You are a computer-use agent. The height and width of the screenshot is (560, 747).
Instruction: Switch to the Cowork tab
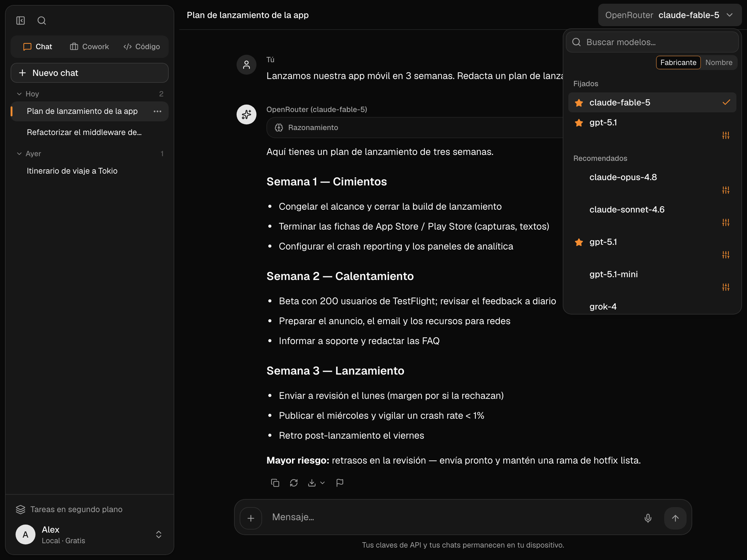click(90, 47)
